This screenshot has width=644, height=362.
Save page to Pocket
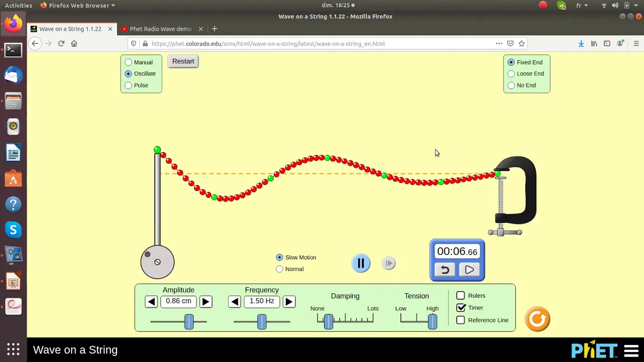tap(510, 44)
